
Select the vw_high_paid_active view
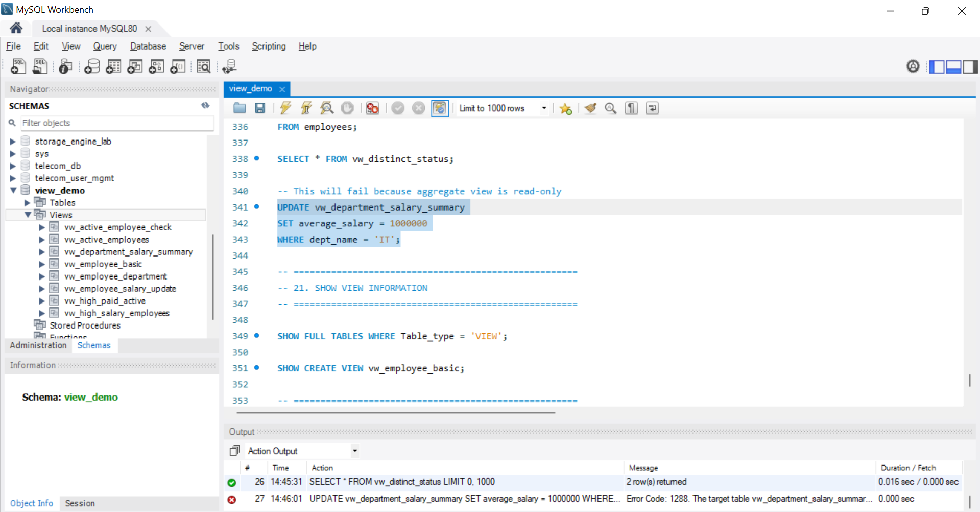[x=105, y=301]
